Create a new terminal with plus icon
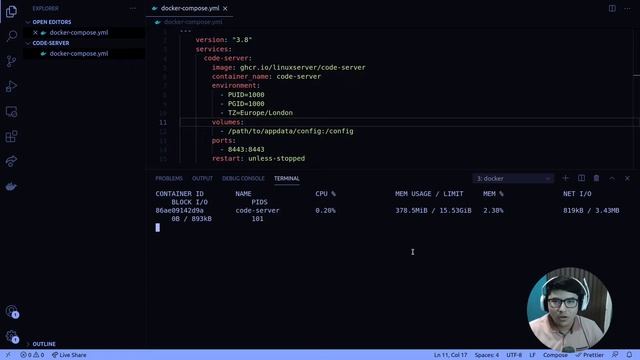Screen dimensions: 640x360 565,178
